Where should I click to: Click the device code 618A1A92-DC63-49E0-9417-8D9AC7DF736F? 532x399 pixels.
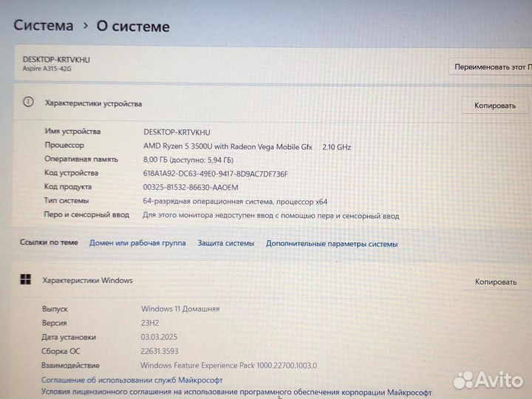[x=215, y=174]
